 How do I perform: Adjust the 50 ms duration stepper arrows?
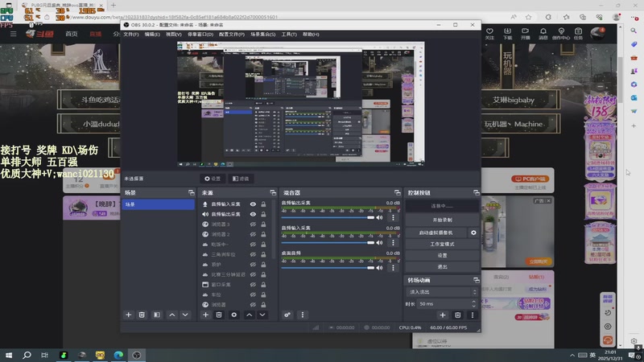tap(474, 304)
